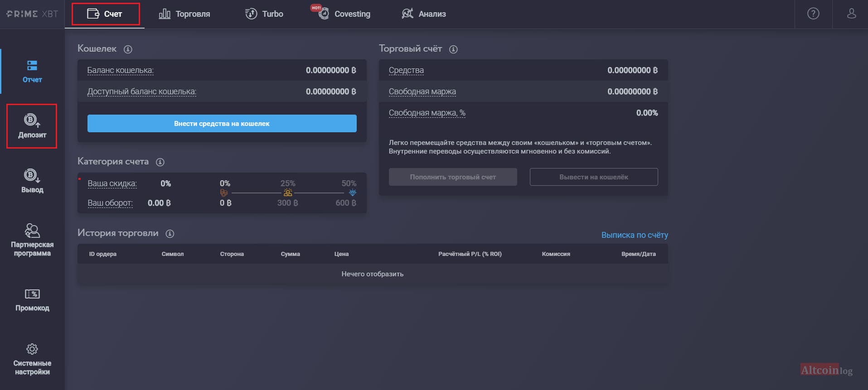Switch to the Торговля trading tab

(x=184, y=14)
